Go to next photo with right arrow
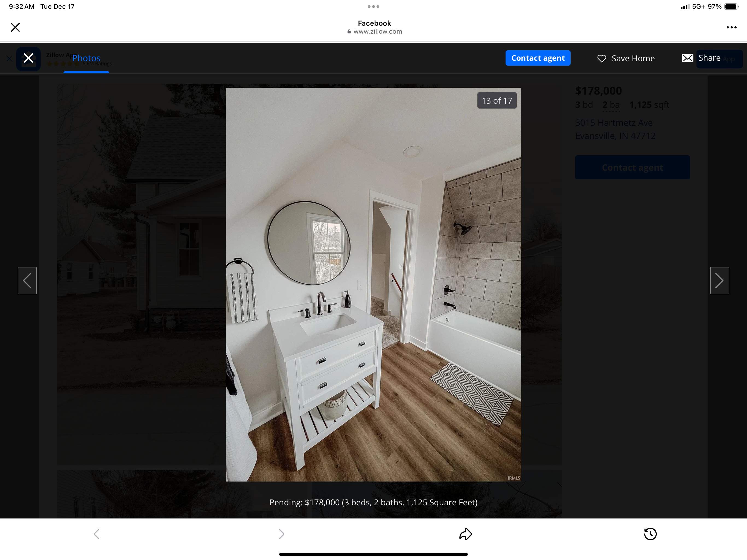This screenshot has height=560, width=747. [719, 280]
